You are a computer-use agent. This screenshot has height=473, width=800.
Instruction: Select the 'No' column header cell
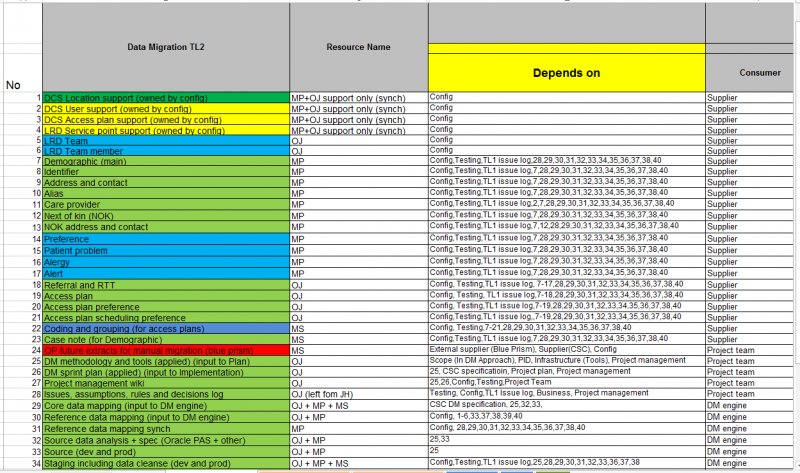pyautogui.click(x=14, y=84)
